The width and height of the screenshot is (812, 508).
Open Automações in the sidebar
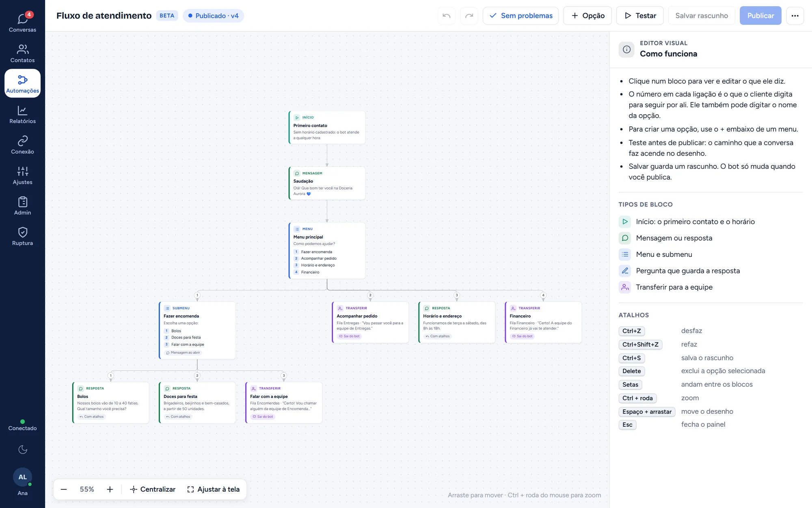click(22, 83)
